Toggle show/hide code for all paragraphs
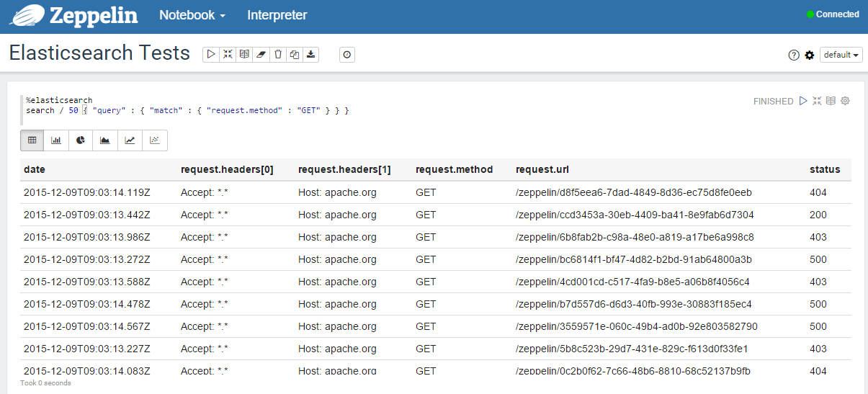 click(x=228, y=55)
